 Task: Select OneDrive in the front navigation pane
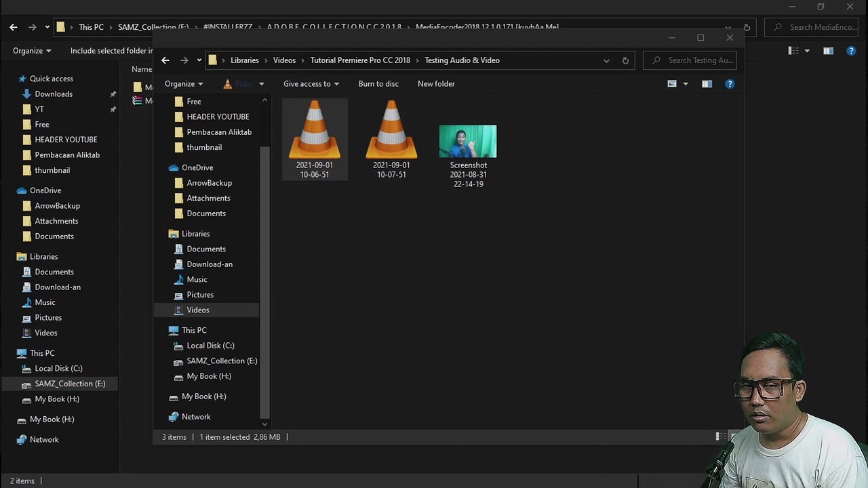click(x=197, y=167)
